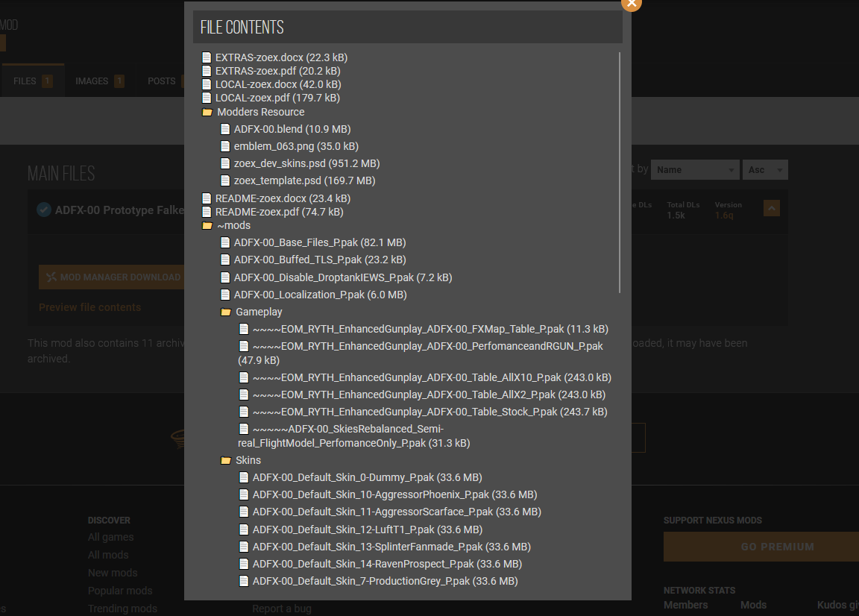Click the file icon beside EXTRAS-zoex.docx
Viewport: 859px width, 616px height.
click(x=207, y=57)
